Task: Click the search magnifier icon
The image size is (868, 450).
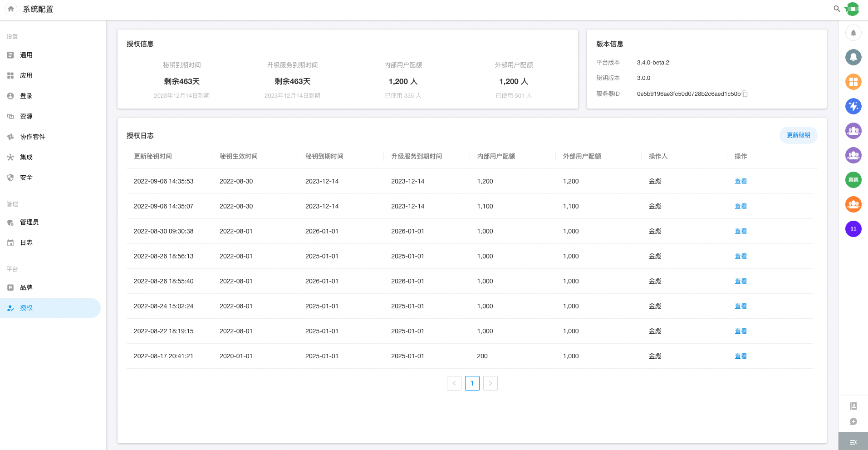Action: coord(837,9)
